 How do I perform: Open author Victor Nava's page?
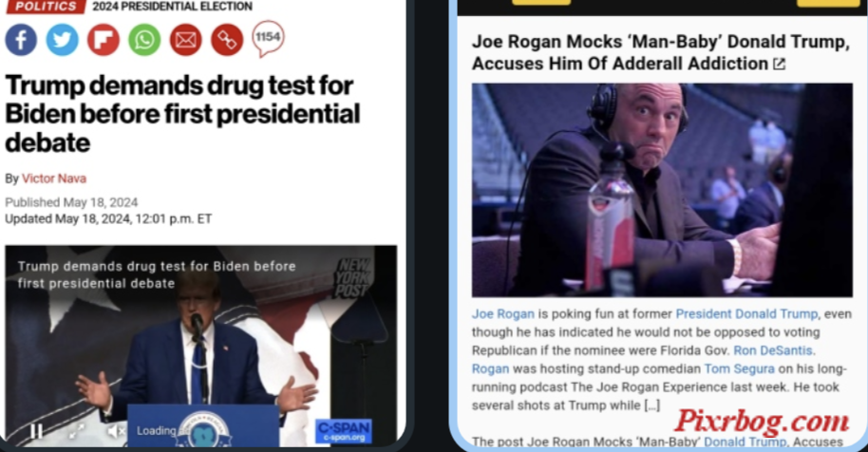(x=54, y=179)
